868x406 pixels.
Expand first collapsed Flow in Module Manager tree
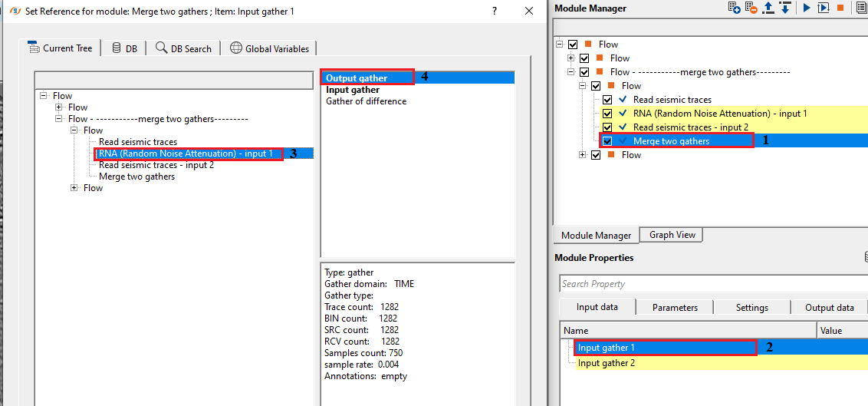click(571, 58)
